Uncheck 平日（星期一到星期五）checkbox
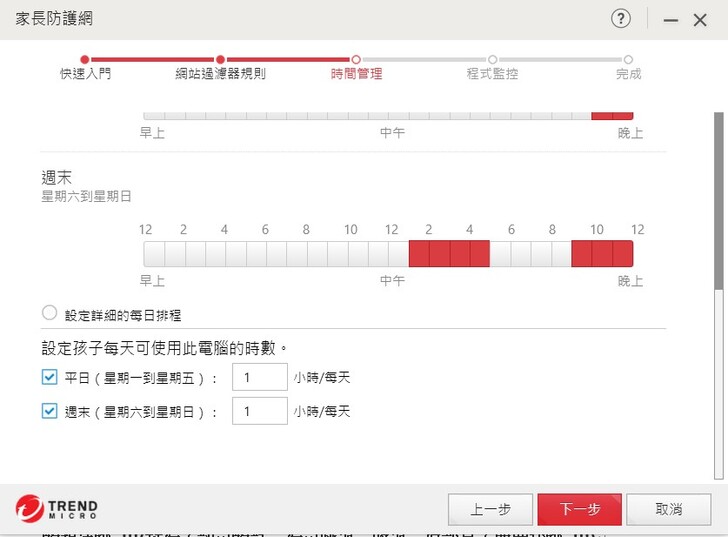728x537 pixels. coord(49,377)
